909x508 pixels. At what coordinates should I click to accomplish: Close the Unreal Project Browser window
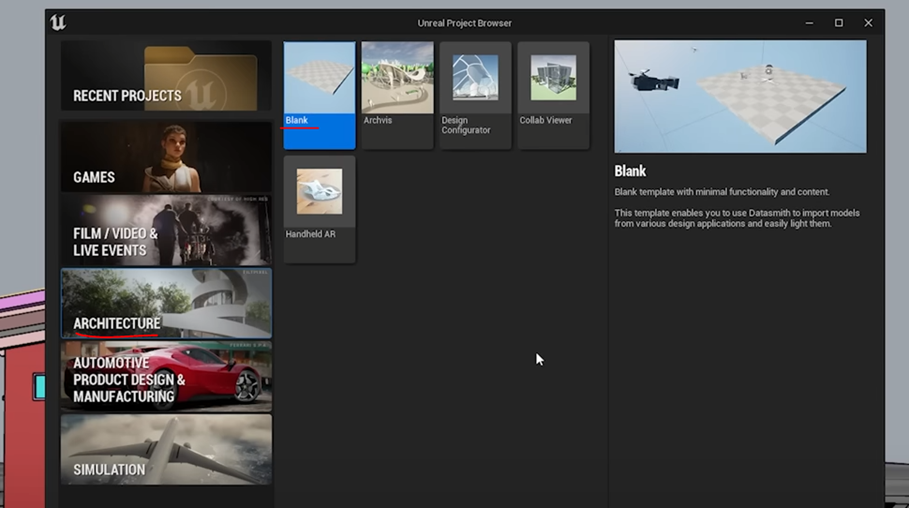[x=868, y=23]
